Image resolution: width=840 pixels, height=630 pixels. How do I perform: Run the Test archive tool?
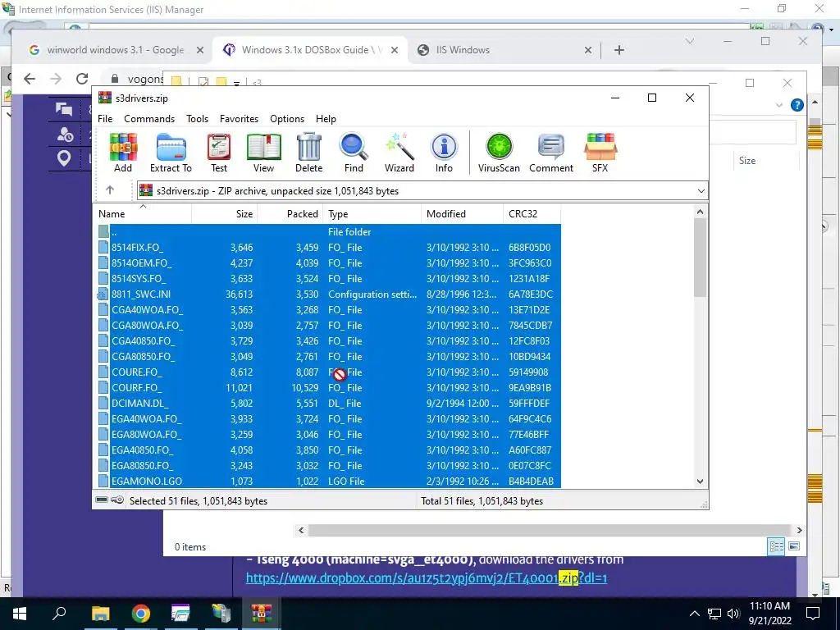218,153
